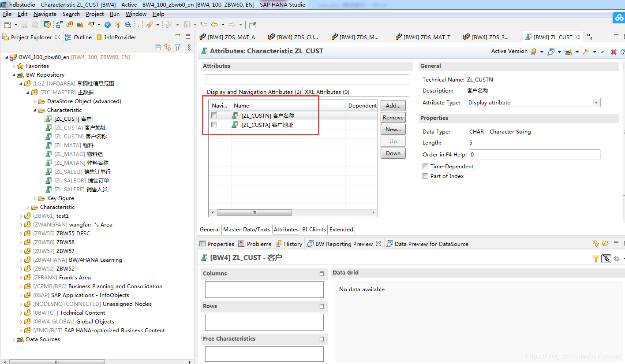Open the Navigate menu
The width and height of the screenshot is (625, 364).
pyautogui.click(x=45, y=14)
